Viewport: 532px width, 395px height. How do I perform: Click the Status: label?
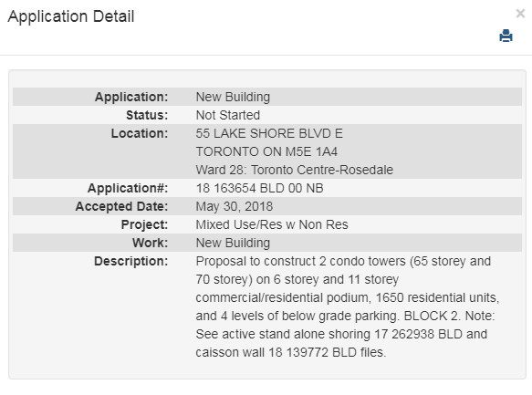tap(147, 115)
